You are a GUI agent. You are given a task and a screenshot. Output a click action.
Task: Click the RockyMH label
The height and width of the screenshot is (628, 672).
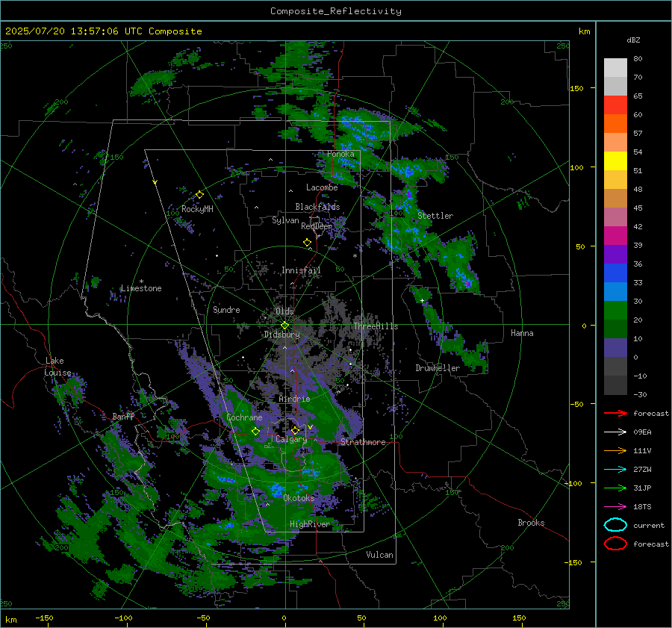point(197,209)
